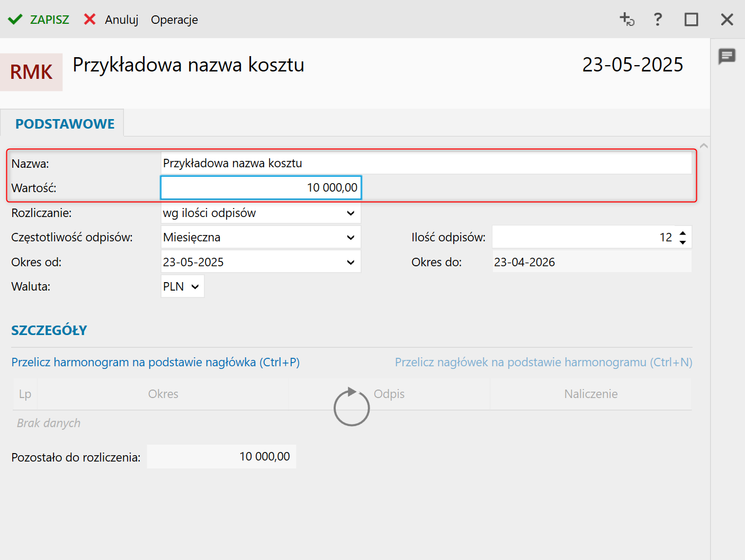Open the Operacje menu
745x560 pixels.
(174, 20)
